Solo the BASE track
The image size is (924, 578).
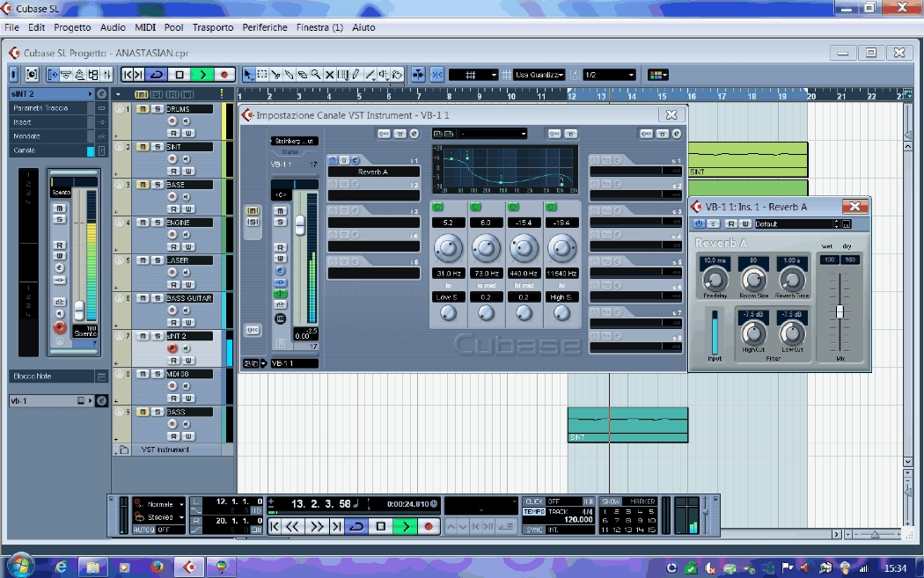[x=158, y=185]
